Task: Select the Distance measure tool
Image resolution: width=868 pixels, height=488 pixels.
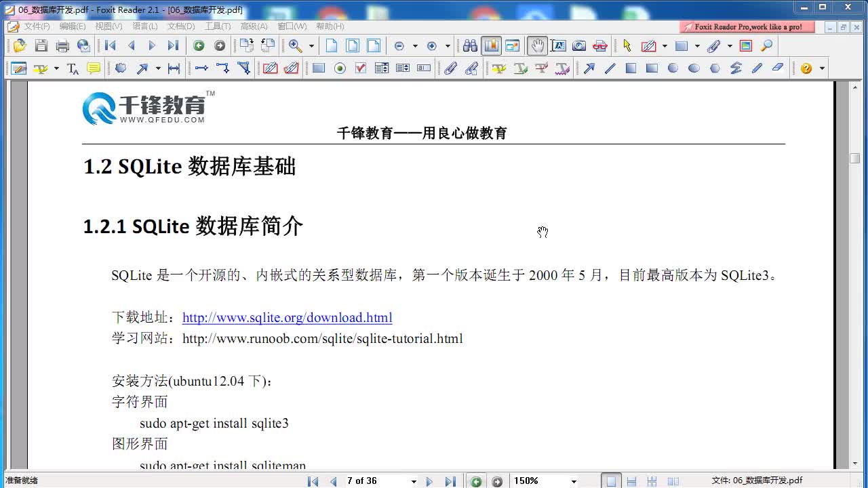Action: pyautogui.click(x=174, y=68)
